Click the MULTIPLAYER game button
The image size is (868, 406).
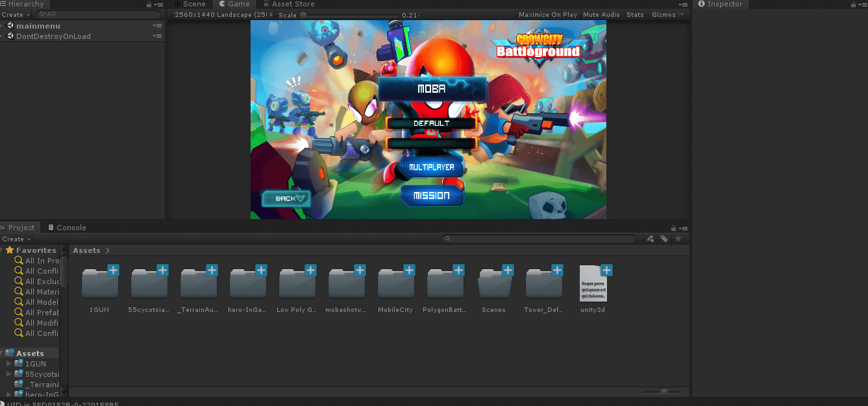(432, 167)
